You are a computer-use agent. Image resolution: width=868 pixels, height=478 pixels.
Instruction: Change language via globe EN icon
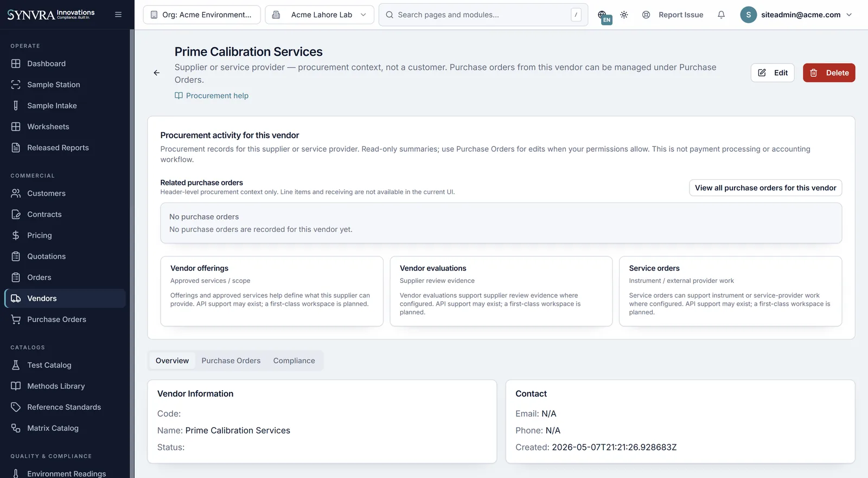pos(604,16)
